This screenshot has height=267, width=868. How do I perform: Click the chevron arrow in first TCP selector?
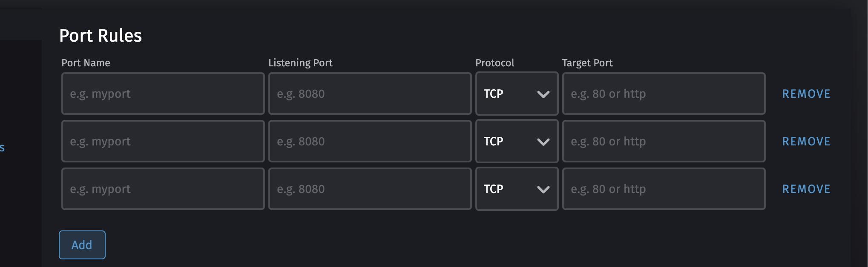pyautogui.click(x=543, y=94)
